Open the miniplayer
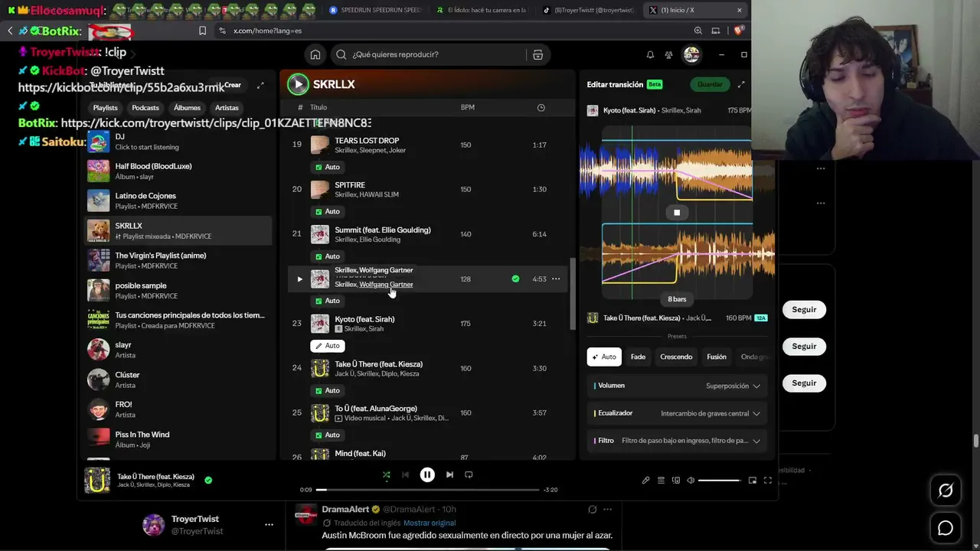The height and width of the screenshot is (551, 980). 753,481
